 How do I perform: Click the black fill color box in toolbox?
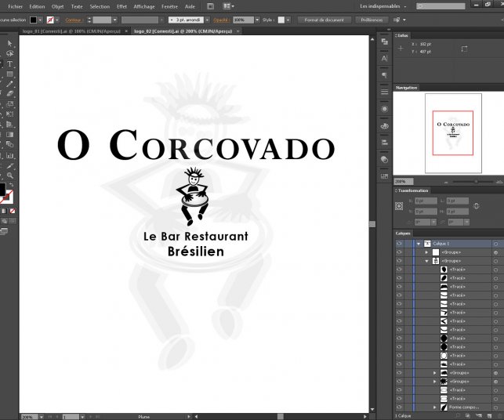click(3, 189)
